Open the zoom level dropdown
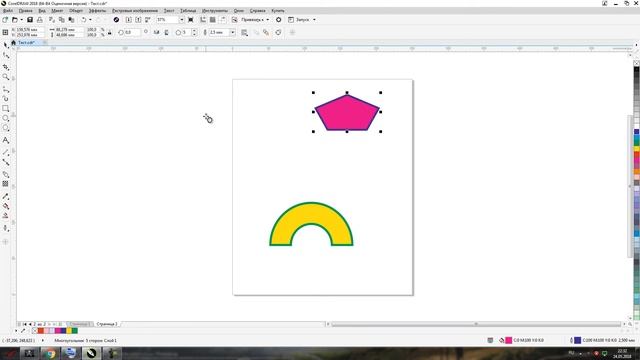The image size is (640, 360). pos(182,20)
